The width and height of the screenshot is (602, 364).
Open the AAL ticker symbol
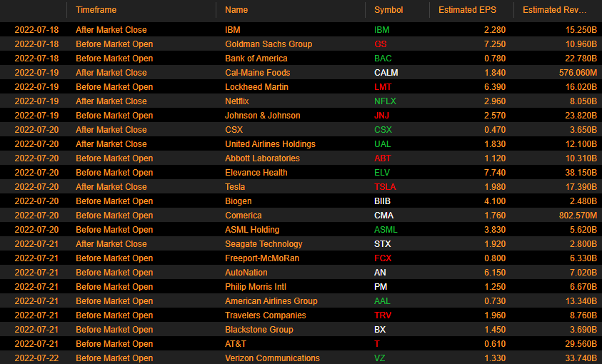pyautogui.click(x=383, y=301)
